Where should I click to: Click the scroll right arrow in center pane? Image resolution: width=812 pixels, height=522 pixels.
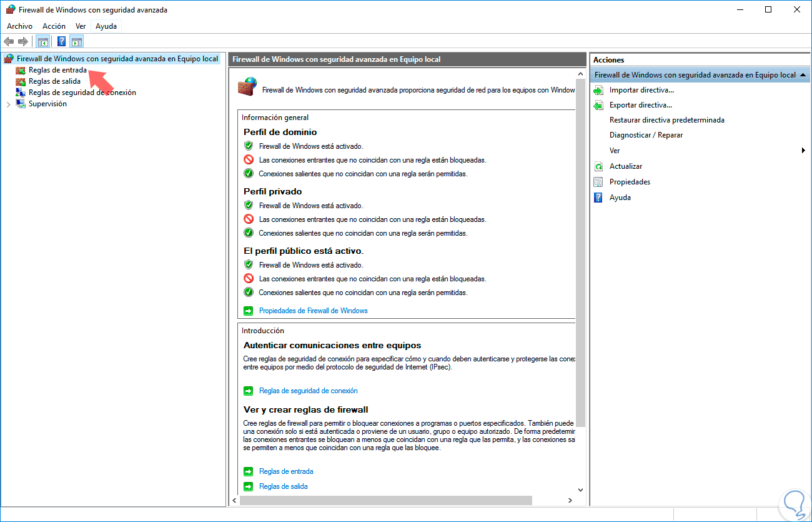[570, 500]
